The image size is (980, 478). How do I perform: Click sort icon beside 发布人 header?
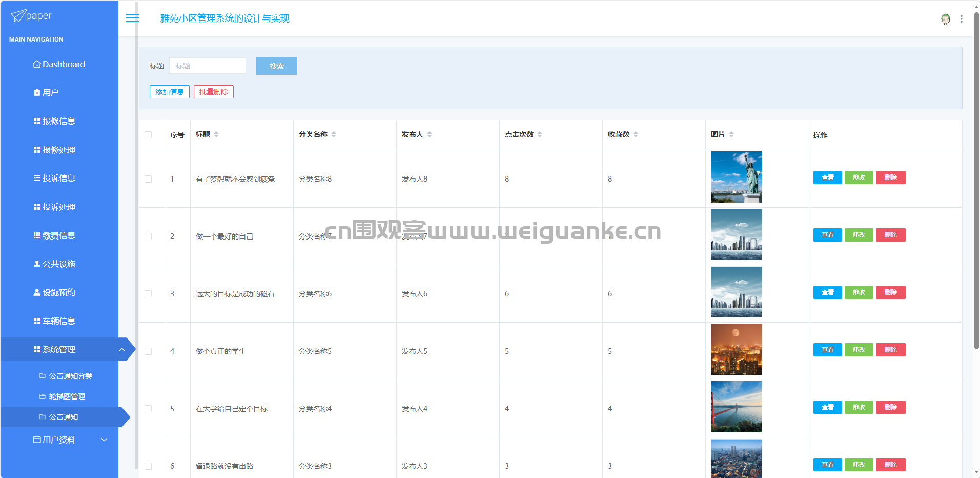pyautogui.click(x=430, y=134)
